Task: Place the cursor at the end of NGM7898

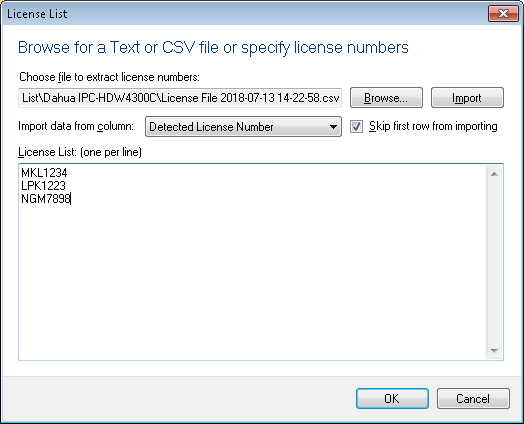Action: [x=71, y=199]
